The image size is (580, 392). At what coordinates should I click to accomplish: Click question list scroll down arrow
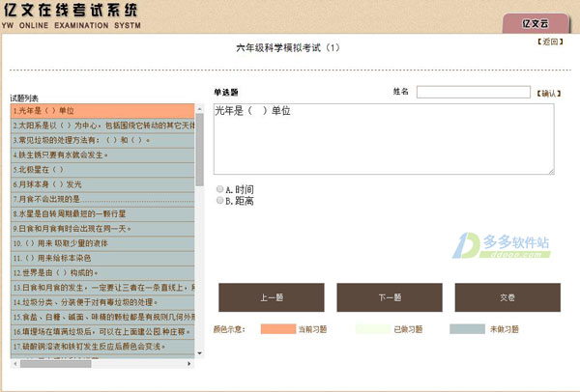coord(200,353)
